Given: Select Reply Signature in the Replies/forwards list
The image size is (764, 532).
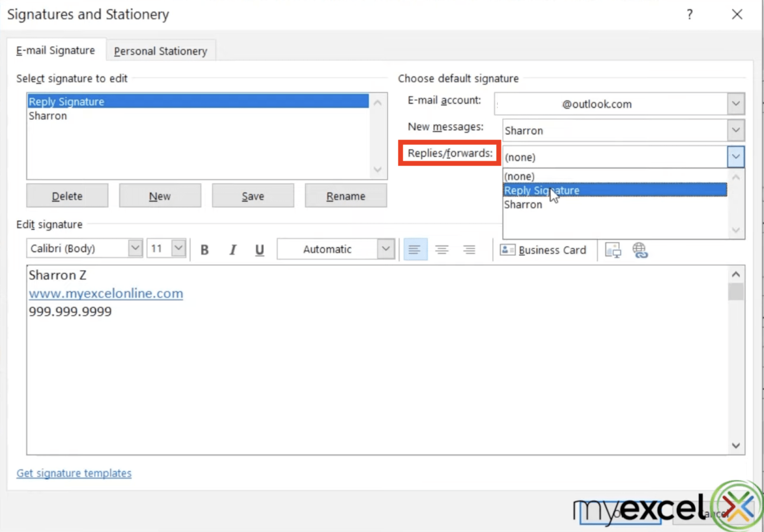Looking at the screenshot, I should tap(542, 190).
